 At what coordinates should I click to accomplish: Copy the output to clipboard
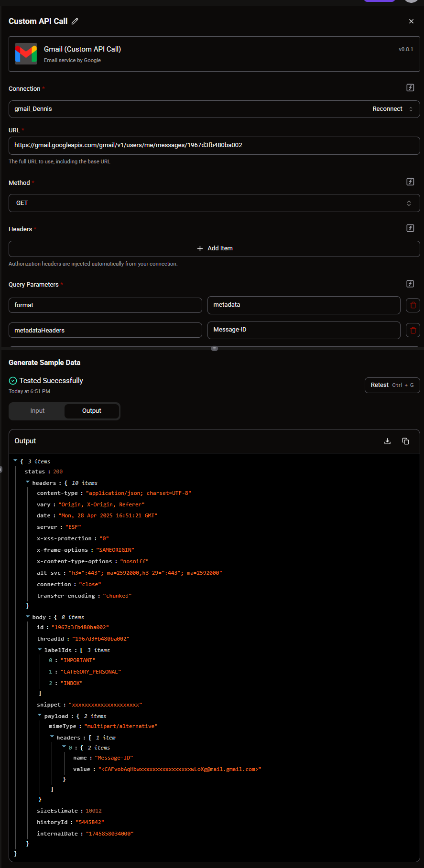tap(406, 441)
